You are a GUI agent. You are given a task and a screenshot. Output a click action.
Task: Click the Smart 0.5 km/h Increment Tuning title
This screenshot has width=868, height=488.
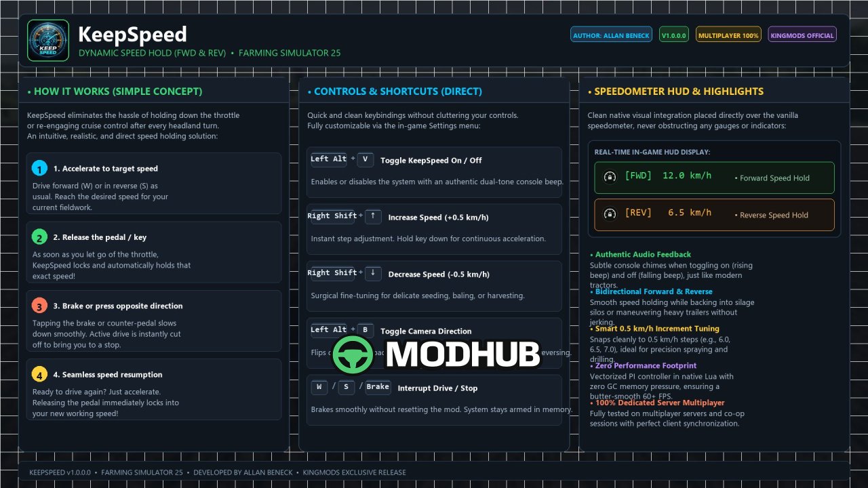tap(657, 329)
